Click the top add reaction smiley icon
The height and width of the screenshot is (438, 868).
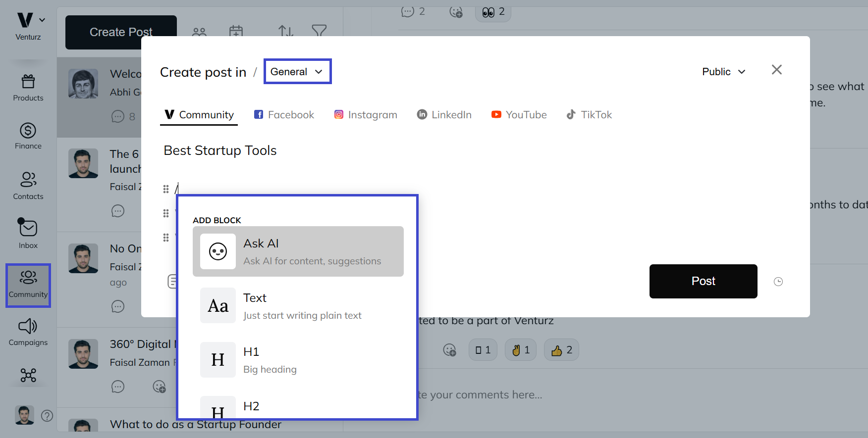coord(456,11)
